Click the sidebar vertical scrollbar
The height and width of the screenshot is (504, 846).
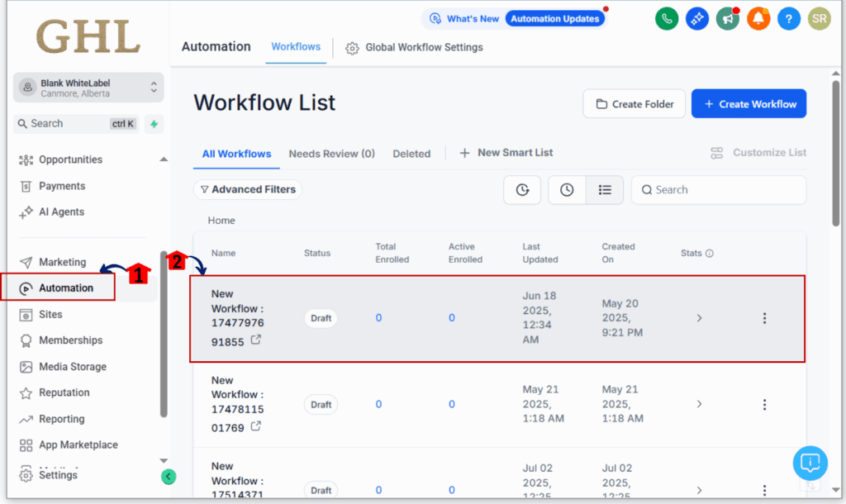164,335
